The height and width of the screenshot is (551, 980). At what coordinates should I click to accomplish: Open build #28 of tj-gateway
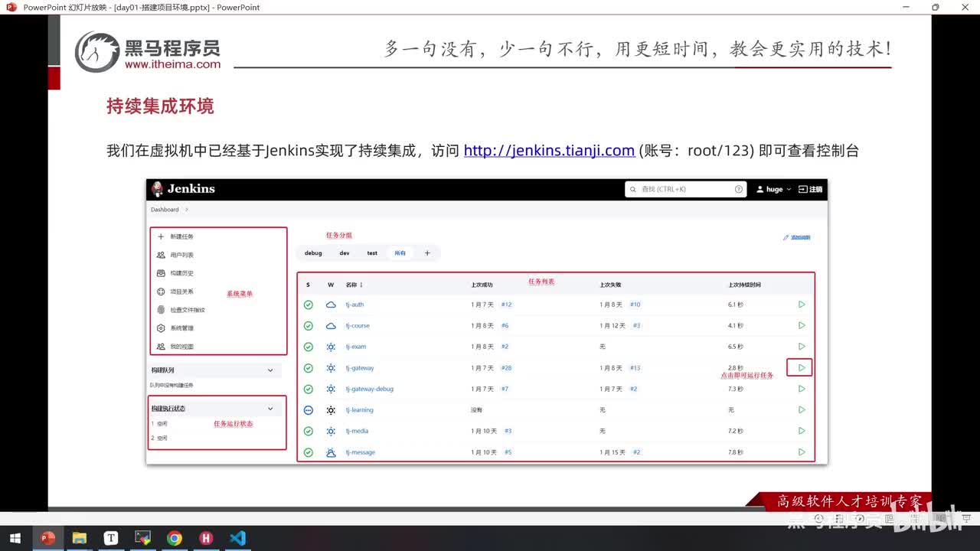point(506,368)
